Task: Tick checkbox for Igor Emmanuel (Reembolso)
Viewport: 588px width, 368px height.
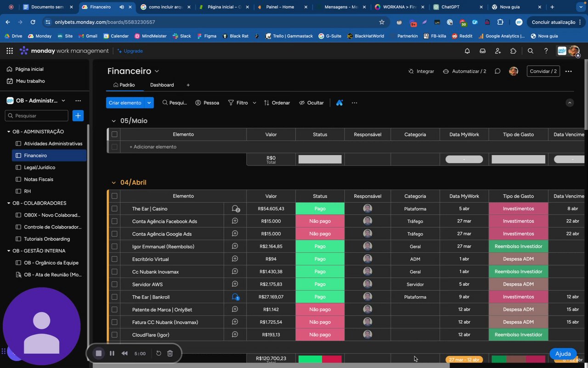Action: click(114, 247)
